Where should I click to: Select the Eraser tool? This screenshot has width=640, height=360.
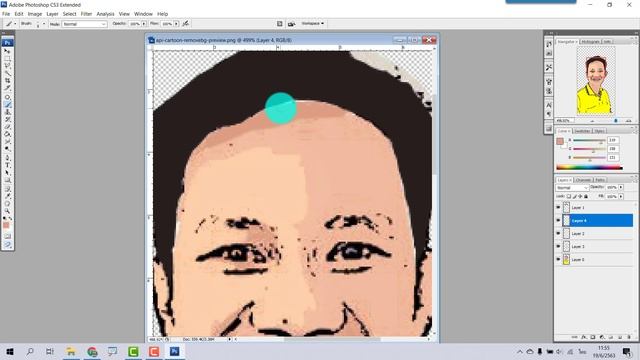point(7,127)
